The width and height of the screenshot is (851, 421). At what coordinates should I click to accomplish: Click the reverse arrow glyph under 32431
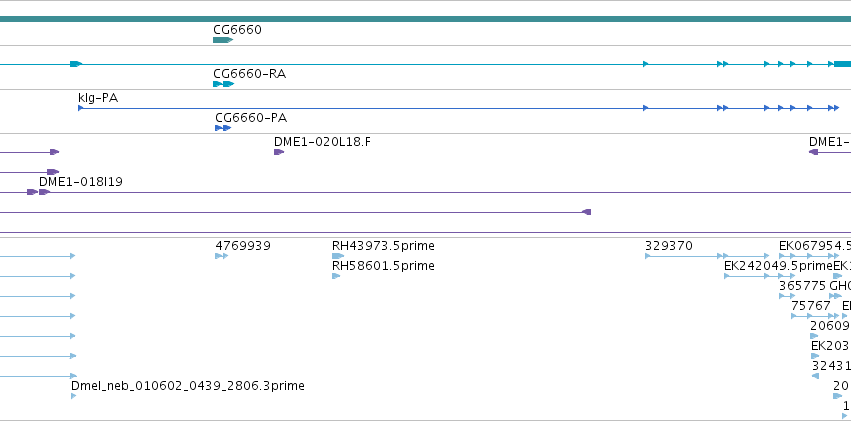(x=815, y=376)
